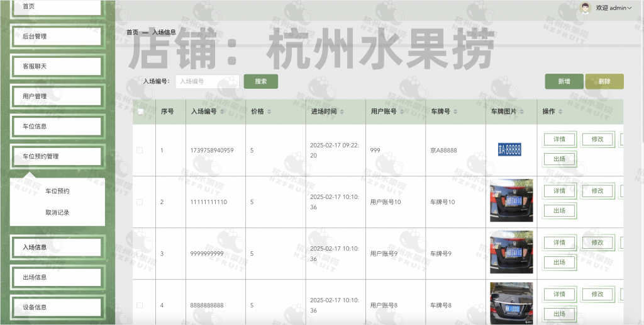Image resolution: width=644 pixels, height=325 pixels.
Task: Click 出场 for plate 京A88888
Action: [559, 159]
